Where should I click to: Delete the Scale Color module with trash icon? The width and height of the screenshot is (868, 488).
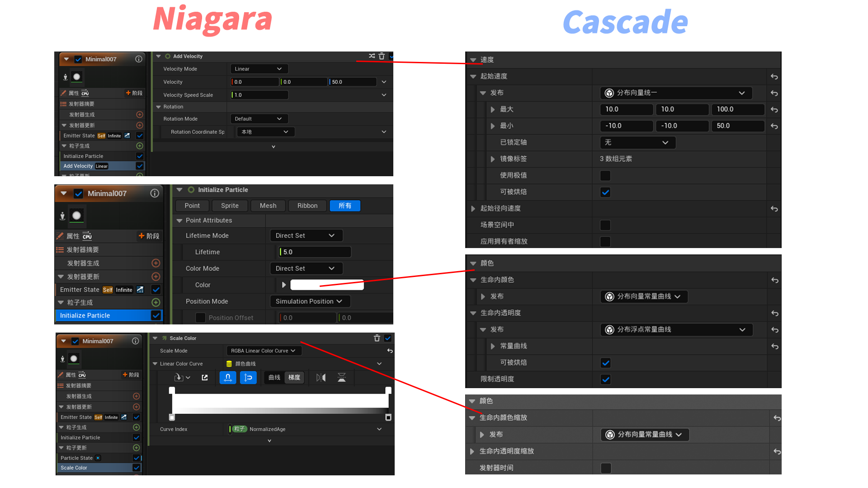377,338
